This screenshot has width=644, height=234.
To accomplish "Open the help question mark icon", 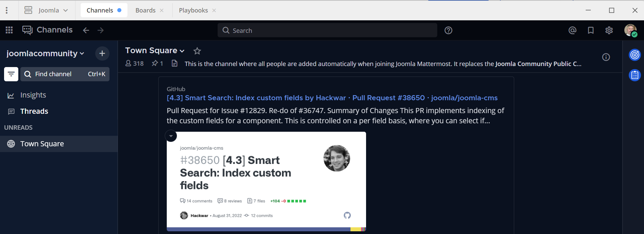I will coord(448,30).
